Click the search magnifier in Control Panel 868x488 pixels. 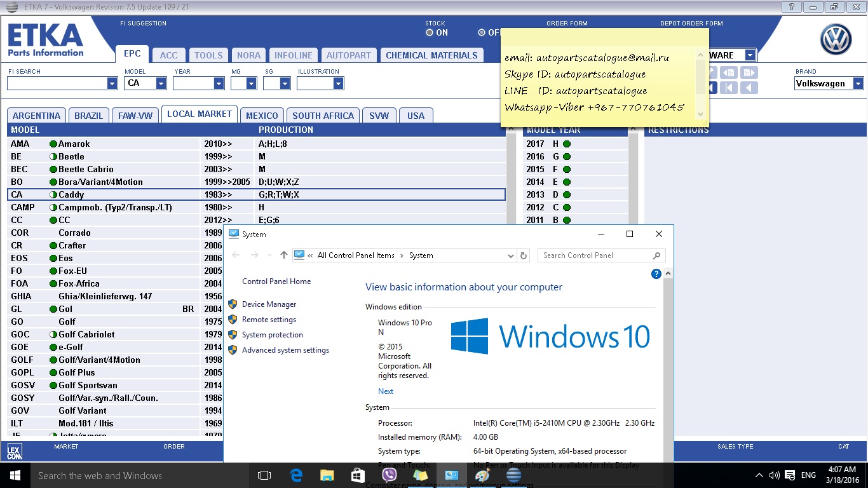pos(657,255)
